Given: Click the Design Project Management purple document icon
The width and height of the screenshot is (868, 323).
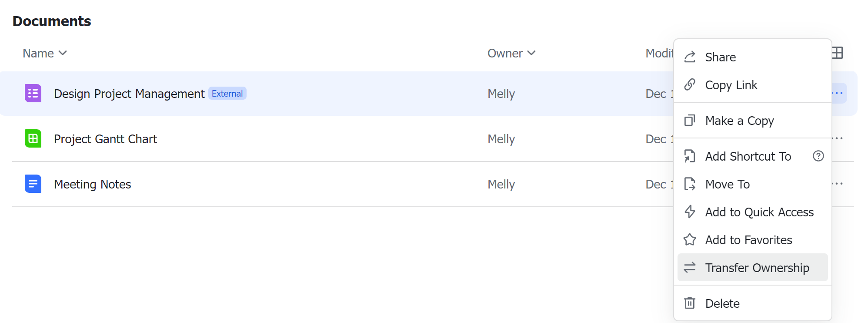Looking at the screenshot, I should (x=33, y=93).
